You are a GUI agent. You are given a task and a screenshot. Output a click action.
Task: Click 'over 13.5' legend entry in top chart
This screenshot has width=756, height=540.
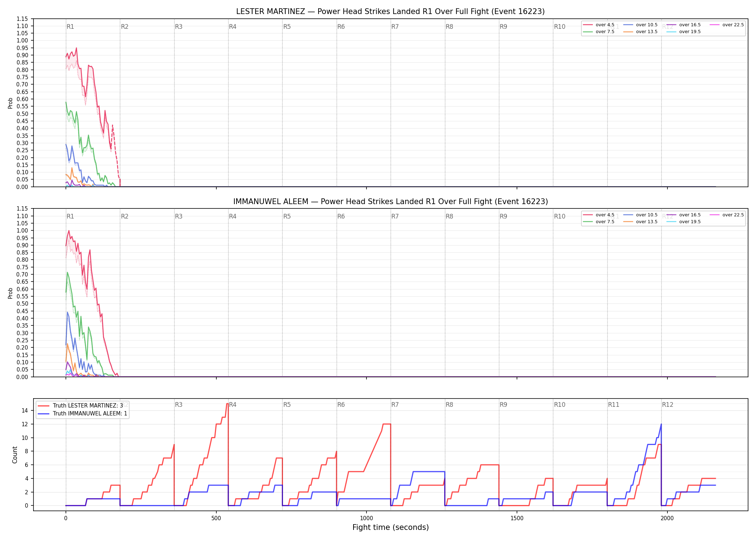(640, 32)
